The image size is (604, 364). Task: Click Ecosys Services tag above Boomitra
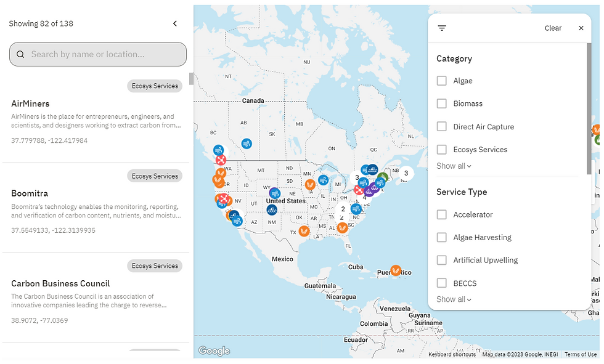(155, 176)
